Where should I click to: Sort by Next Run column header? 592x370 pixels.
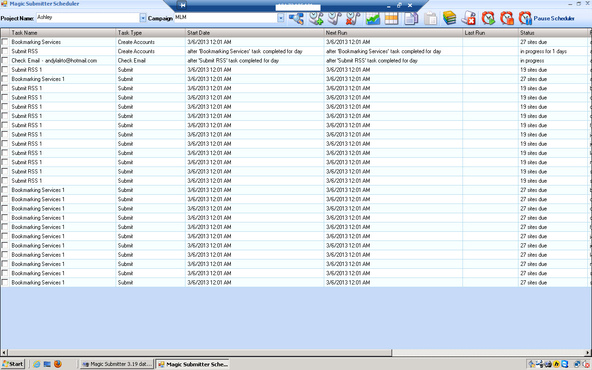click(393, 33)
